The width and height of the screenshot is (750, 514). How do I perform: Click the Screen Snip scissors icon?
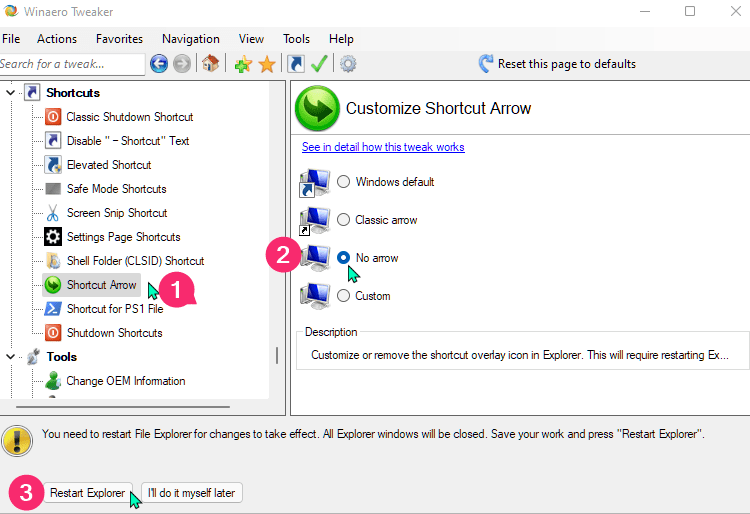pyautogui.click(x=53, y=213)
